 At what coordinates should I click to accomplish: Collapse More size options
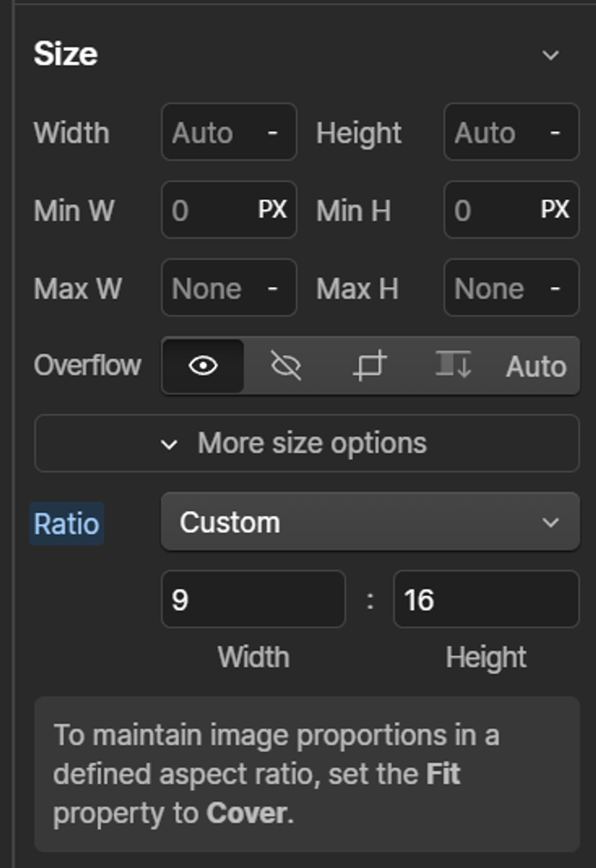(x=307, y=443)
